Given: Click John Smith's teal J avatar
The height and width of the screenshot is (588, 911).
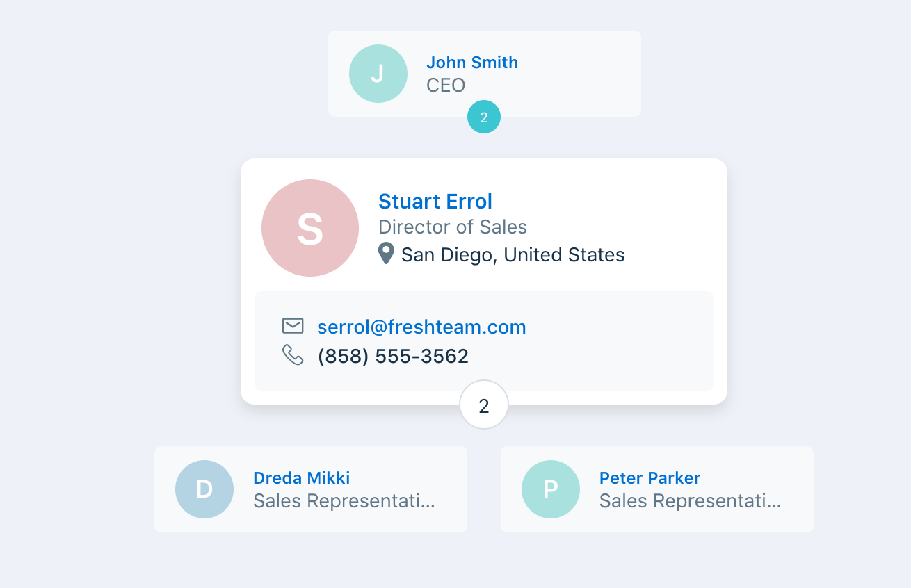Looking at the screenshot, I should click(x=378, y=74).
